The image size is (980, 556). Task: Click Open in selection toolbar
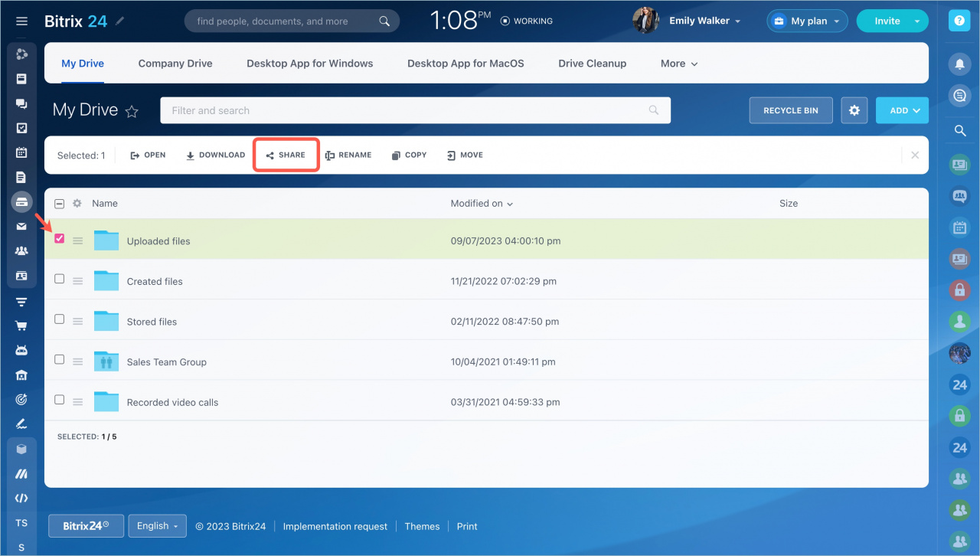pos(148,155)
